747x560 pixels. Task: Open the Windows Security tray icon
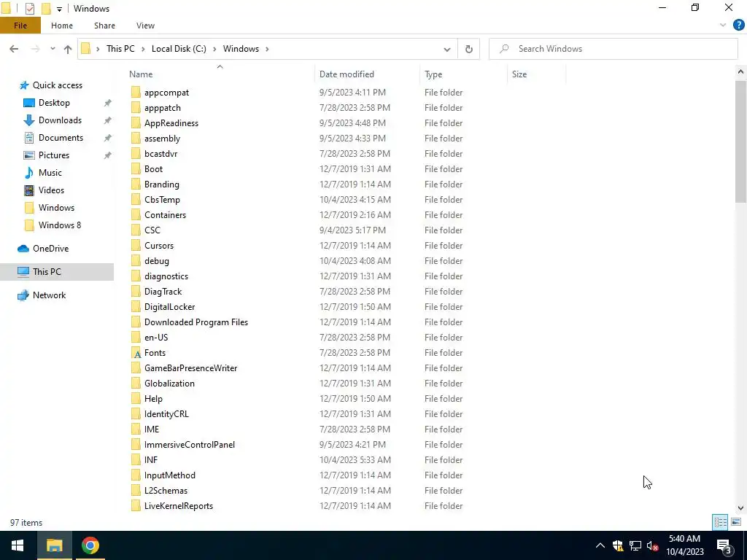[618, 545]
